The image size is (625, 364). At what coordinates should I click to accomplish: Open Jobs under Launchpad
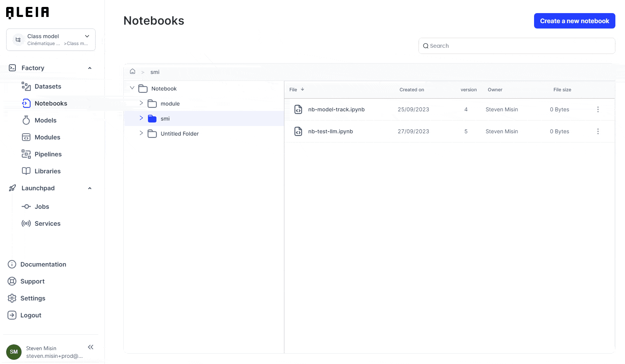pos(26,206)
